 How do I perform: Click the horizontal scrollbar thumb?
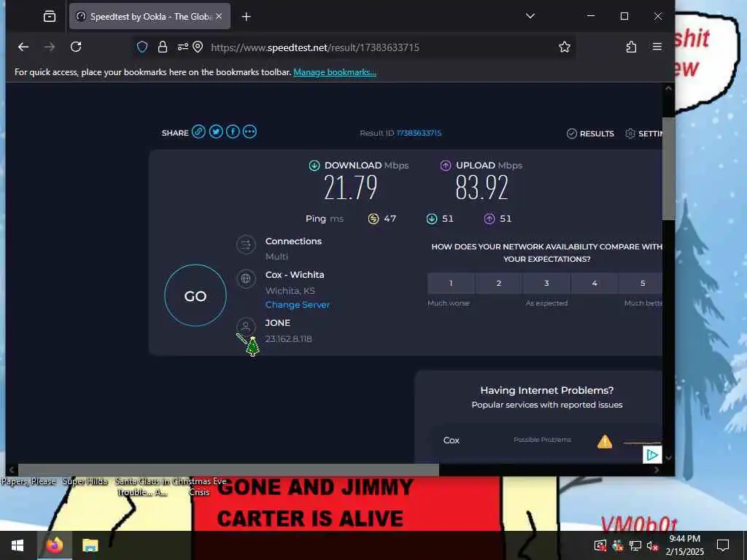tap(228, 470)
